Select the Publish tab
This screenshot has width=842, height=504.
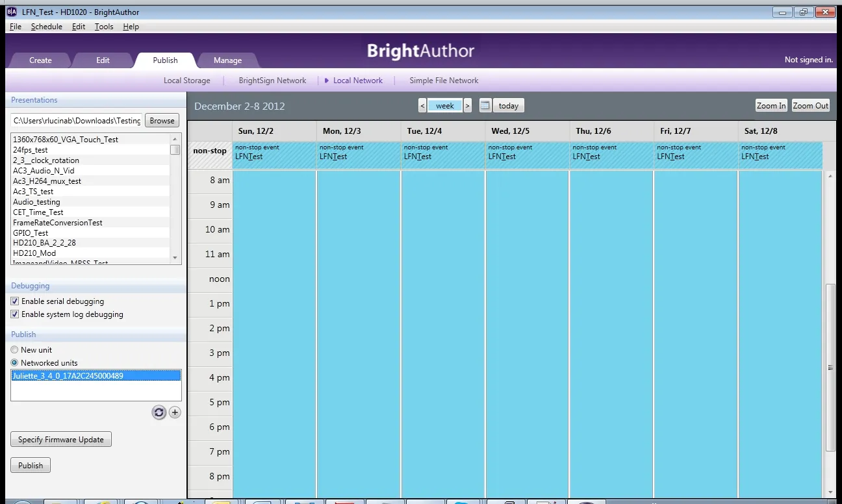(x=165, y=60)
